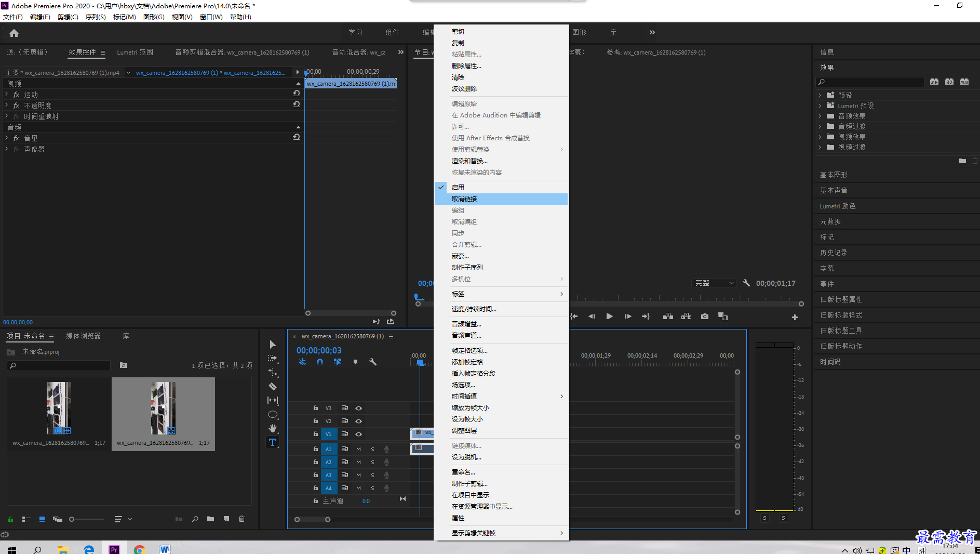Choose 嵌套... in context menu
Viewport: 980px width, 554px height.
(501, 256)
